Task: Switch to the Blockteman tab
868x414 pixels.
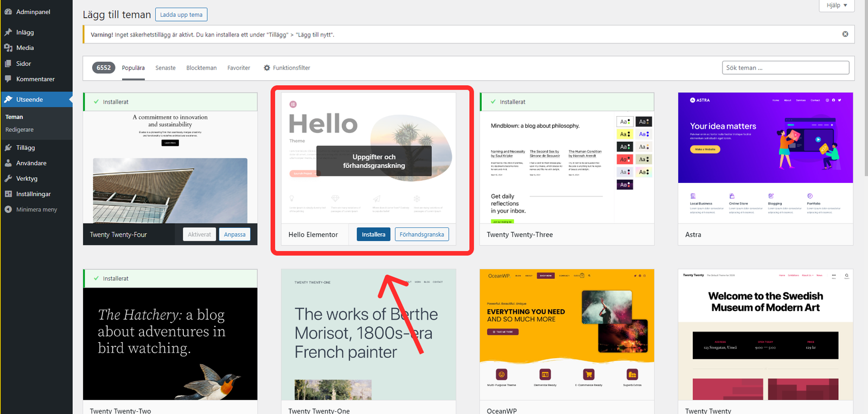Action: point(201,68)
